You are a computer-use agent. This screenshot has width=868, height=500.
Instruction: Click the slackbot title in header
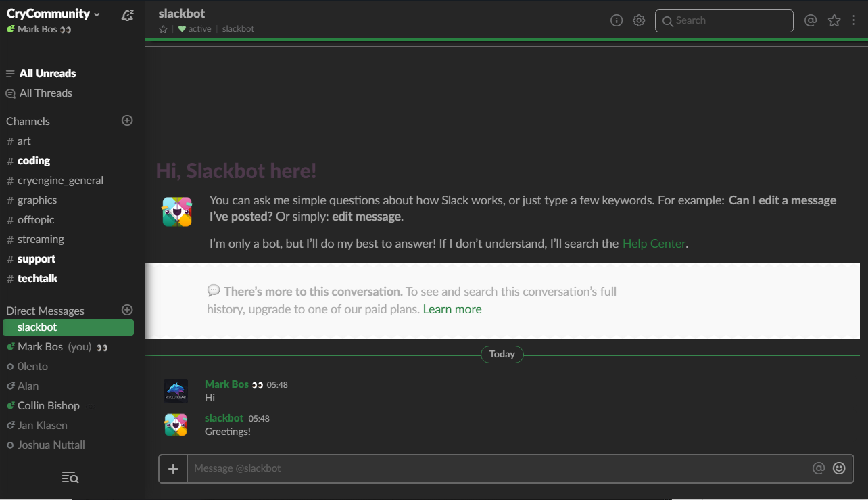pyautogui.click(x=182, y=14)
